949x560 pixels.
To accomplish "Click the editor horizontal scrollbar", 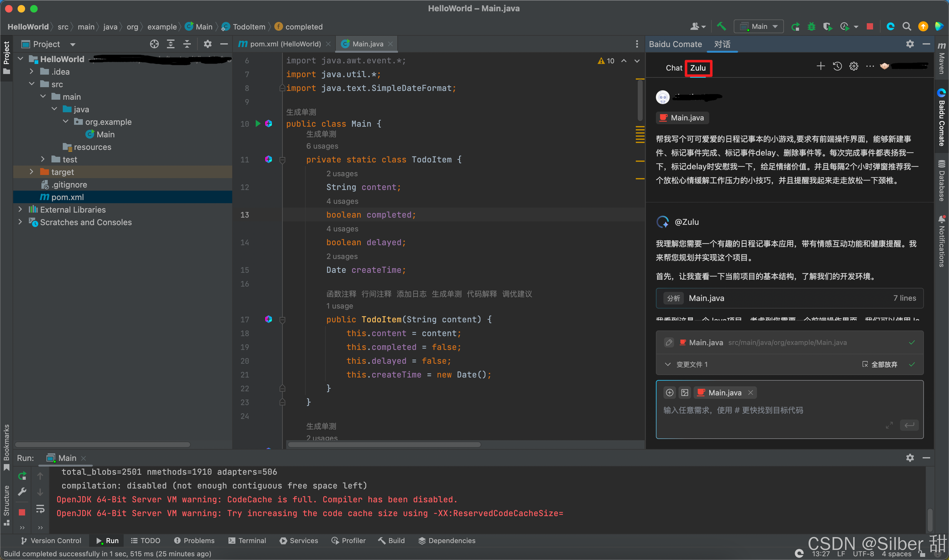I will (384, 445).
